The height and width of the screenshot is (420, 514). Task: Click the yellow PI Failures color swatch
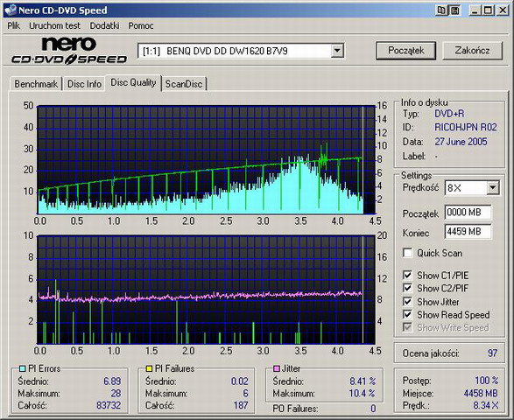(149, 368)
